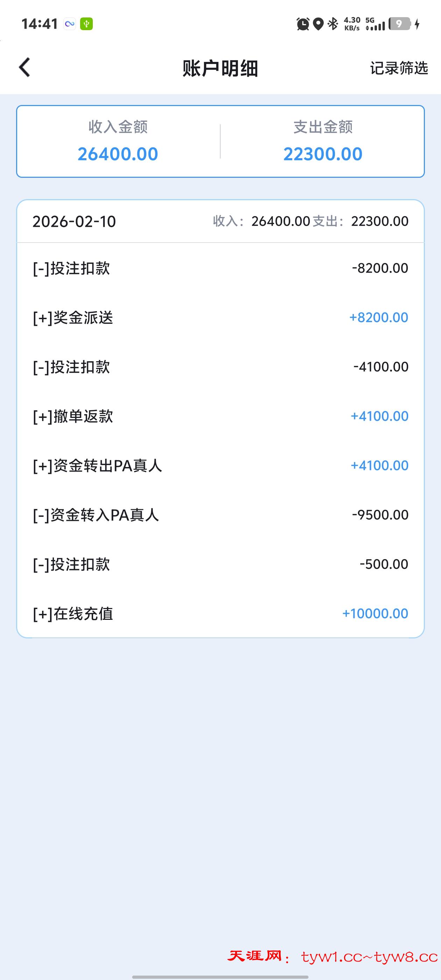The width and height of the screenshot is (441, 980).
Task: Tap the alarm clock status icon
Action: 303,24
